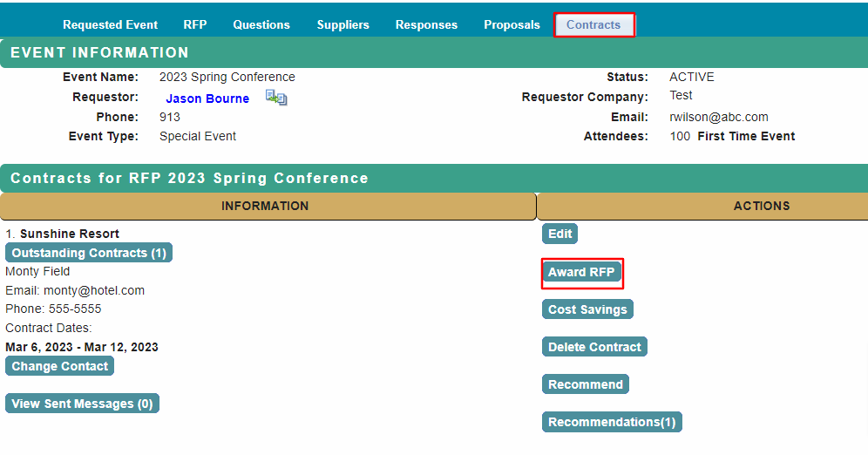This screenshot has width=868, height=455.
Task: Open Cost Savings for the contract
Action: click(587, 309)
